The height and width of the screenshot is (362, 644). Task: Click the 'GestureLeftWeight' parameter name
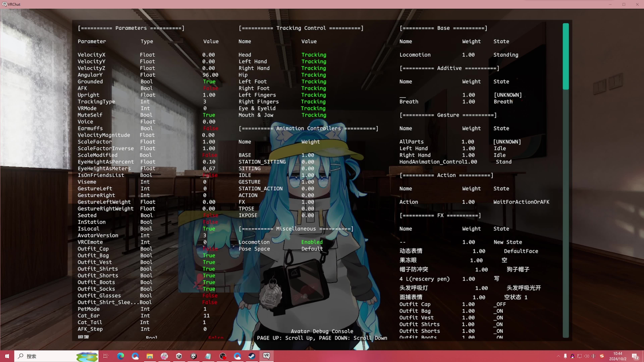(x=104, y=202)
